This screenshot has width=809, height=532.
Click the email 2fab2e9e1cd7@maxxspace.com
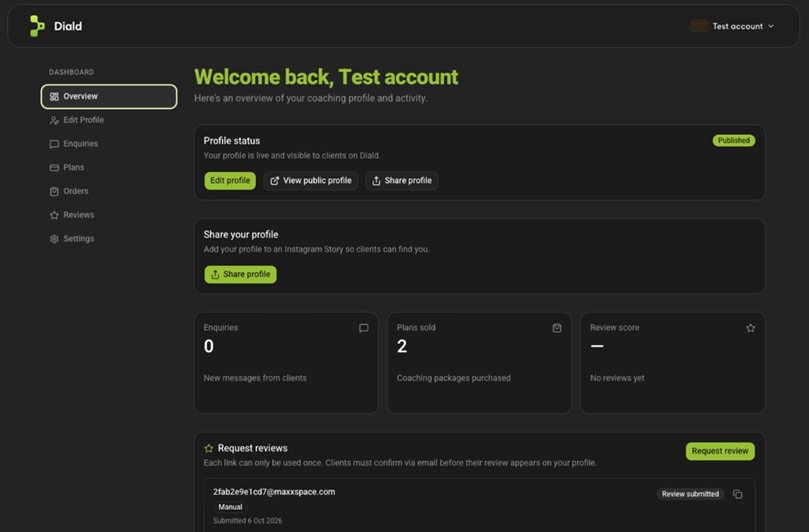(274, 492)
